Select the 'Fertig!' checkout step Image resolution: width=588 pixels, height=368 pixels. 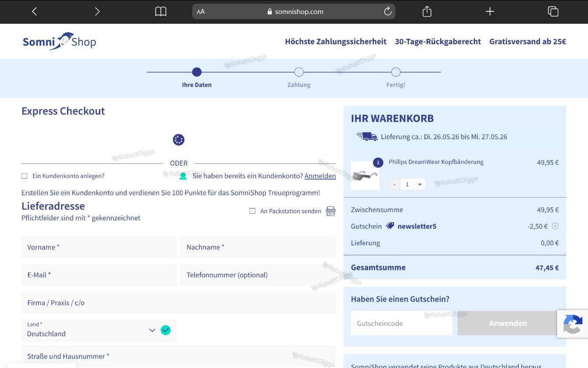point(396,77)
